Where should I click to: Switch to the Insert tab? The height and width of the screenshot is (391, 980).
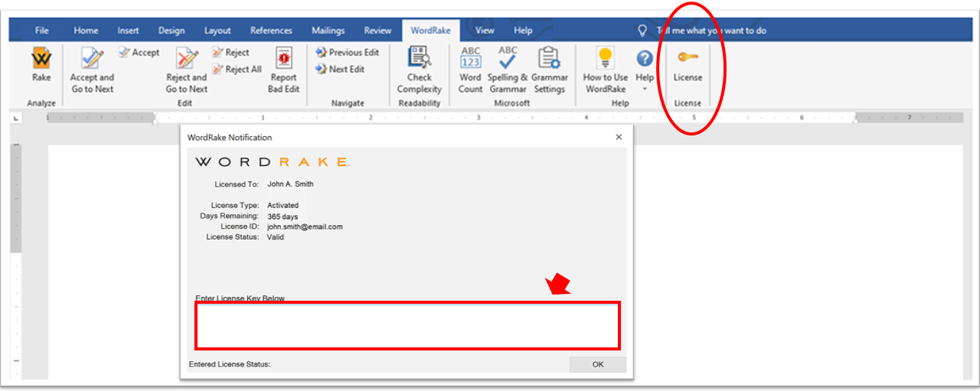[x=128, y=31]
